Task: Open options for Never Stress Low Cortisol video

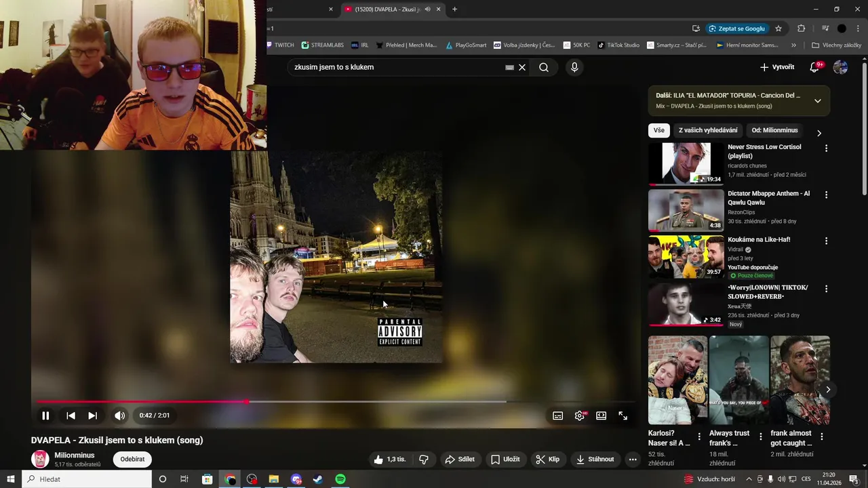Action: coord(826,148)
